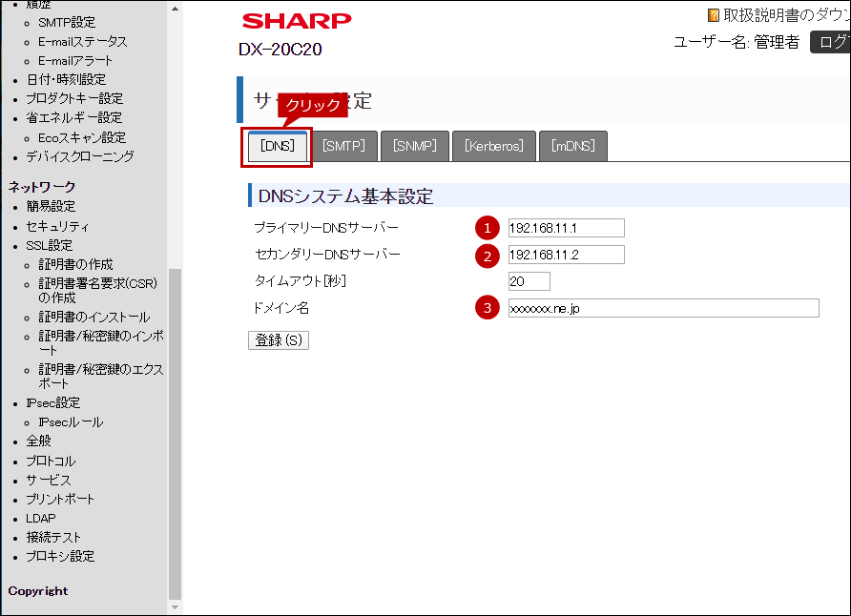The width and height of the screenshot is (851, 616).
Task: Open 証明書のインストール in the sidebar
Action: (x=93, y=317)
